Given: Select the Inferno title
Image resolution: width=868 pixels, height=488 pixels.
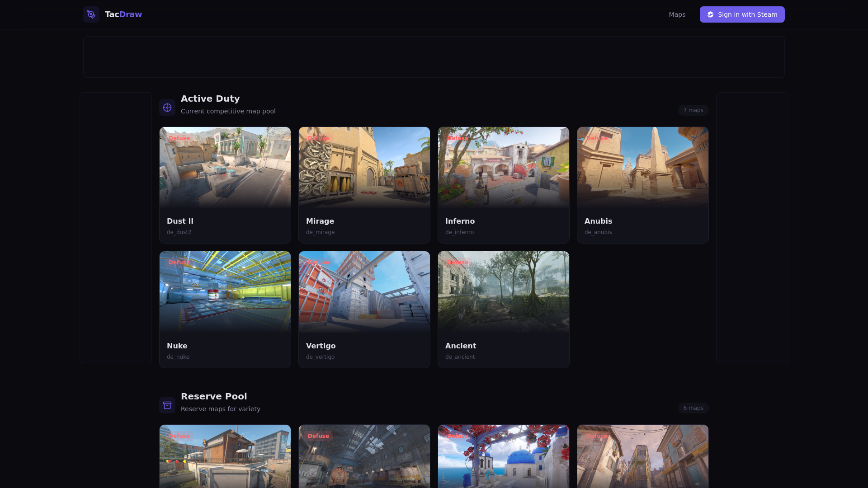Looking at the screenshot, I should coord(460,221).
